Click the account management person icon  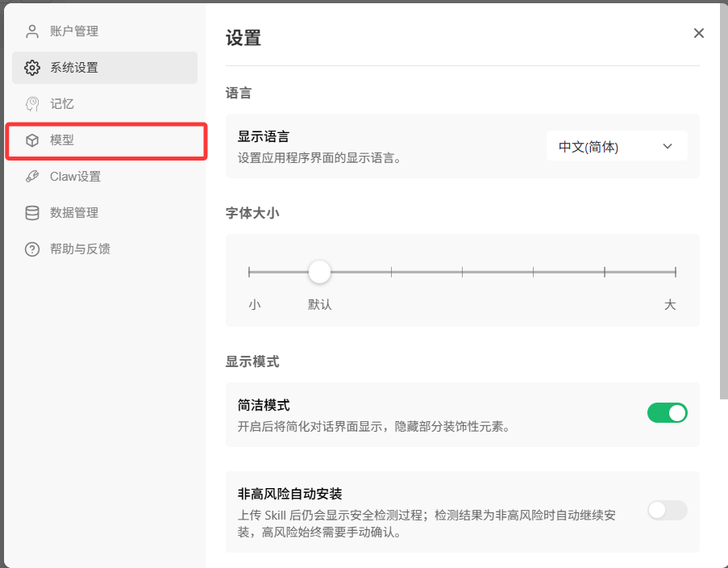pos(32,31)
